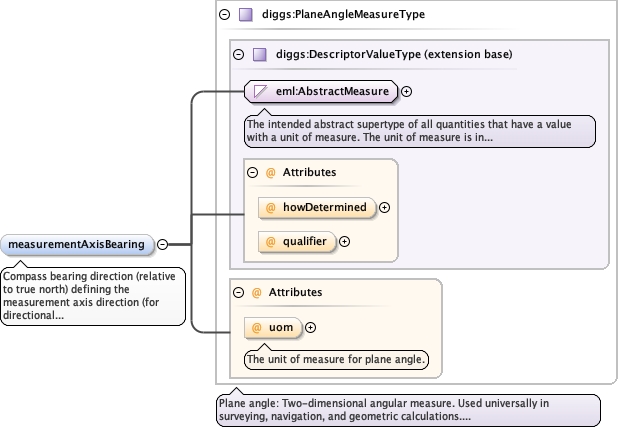Click the @ icon inside uom attribute
The height and width of the screenshot is (430, 619).
pos(258,327)
